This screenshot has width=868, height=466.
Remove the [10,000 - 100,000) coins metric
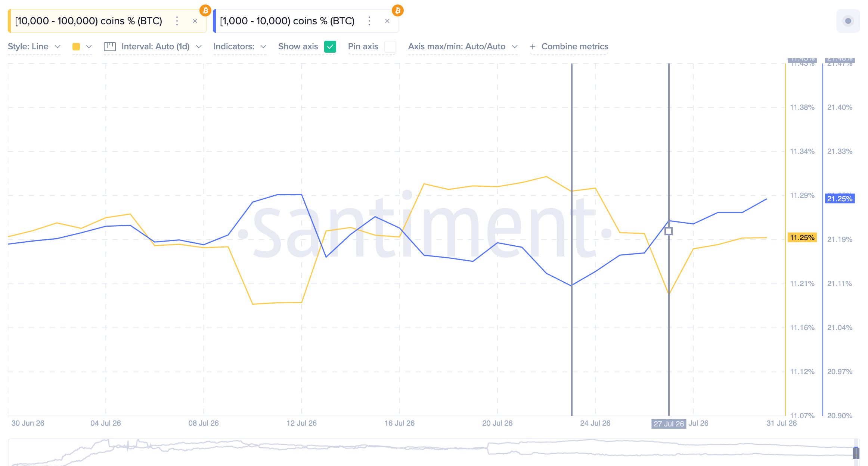pos(195,21)
